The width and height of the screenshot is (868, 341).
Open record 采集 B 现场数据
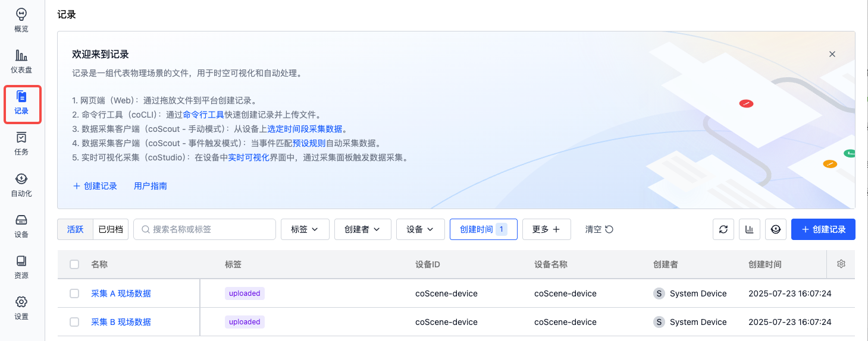tap(121, 322)
